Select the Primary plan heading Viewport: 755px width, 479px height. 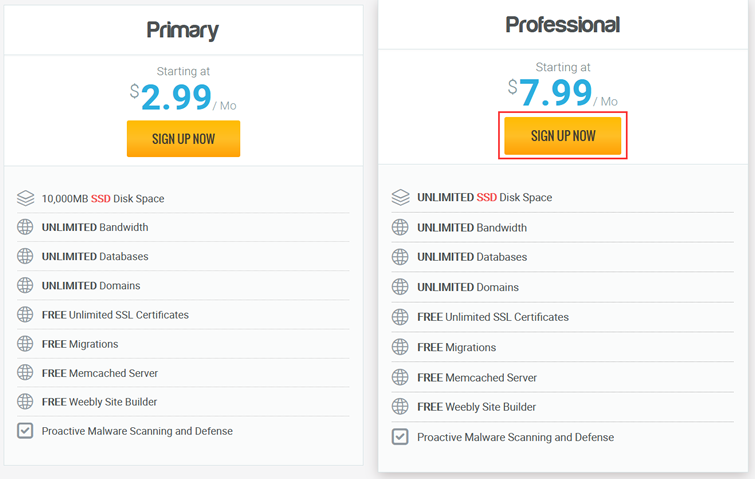[182, 30]
